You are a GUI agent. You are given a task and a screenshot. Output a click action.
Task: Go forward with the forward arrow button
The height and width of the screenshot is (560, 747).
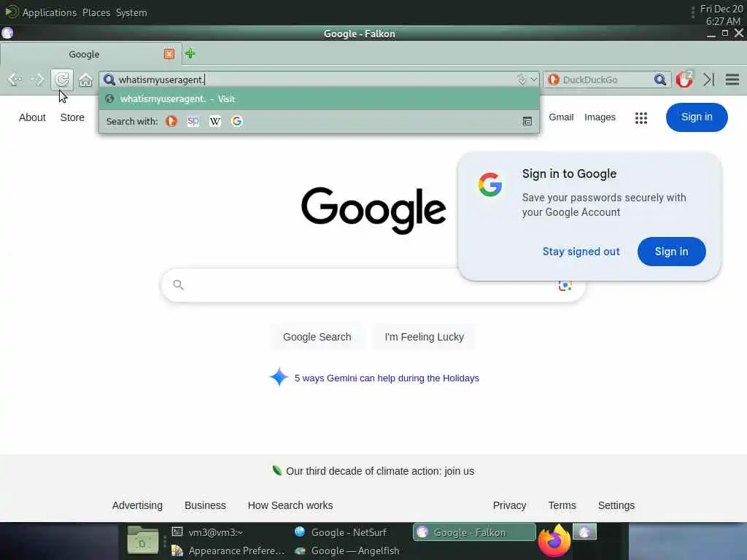(x=37, y=79)
